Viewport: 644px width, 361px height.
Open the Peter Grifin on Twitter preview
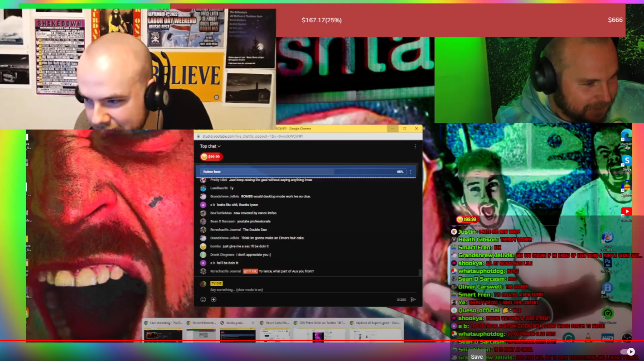pos(320,332)
